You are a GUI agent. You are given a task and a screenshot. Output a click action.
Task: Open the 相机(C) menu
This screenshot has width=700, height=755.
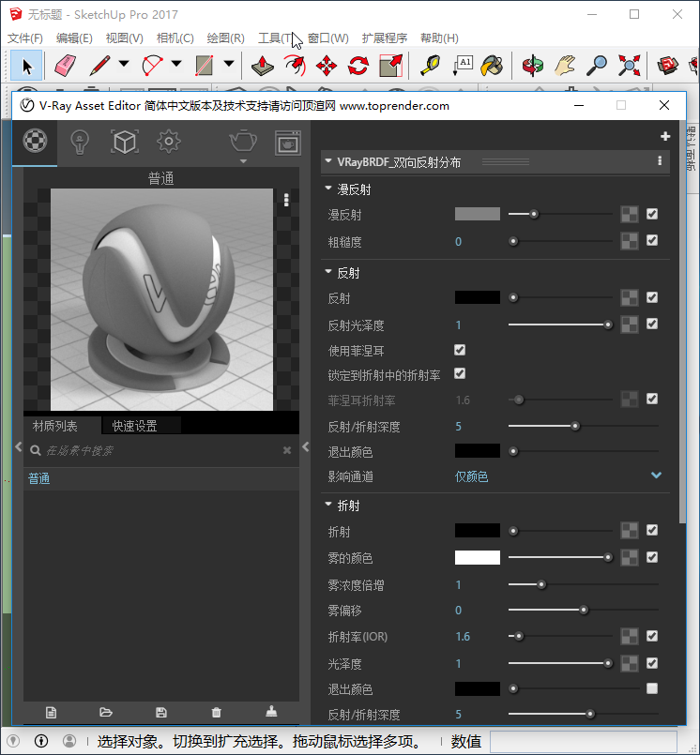coord(175,38)
